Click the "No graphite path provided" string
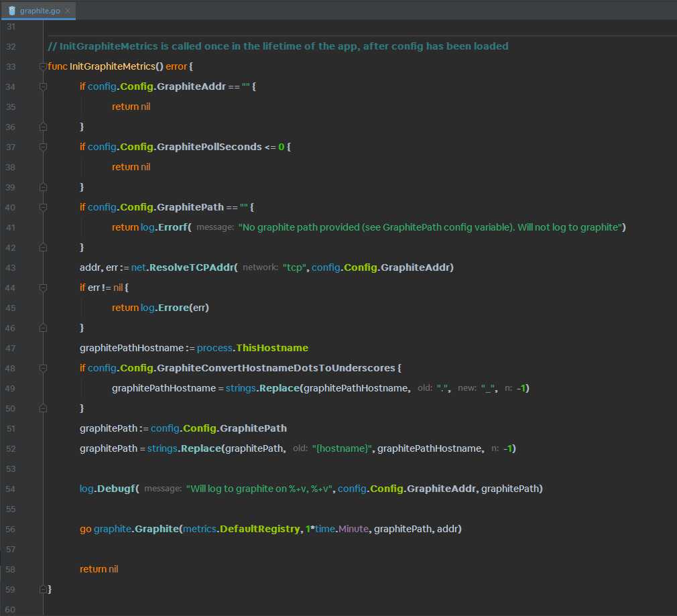The image size is (677, 616). point(432,227)
